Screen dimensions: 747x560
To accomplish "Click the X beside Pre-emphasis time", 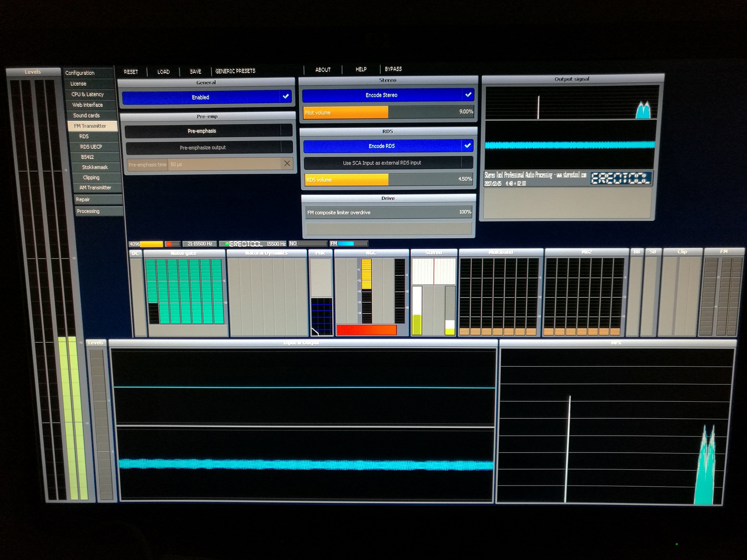I will pos(287,163).
